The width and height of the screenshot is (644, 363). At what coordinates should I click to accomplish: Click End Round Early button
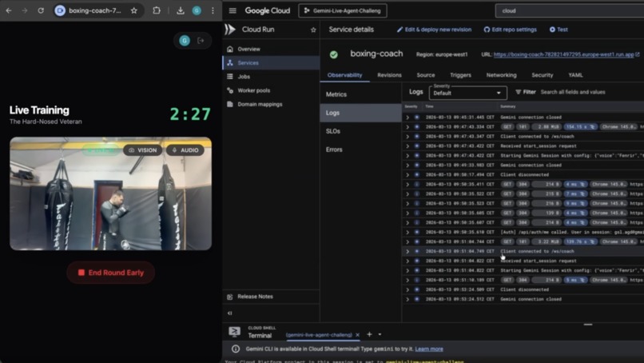[x=111, y=273]
